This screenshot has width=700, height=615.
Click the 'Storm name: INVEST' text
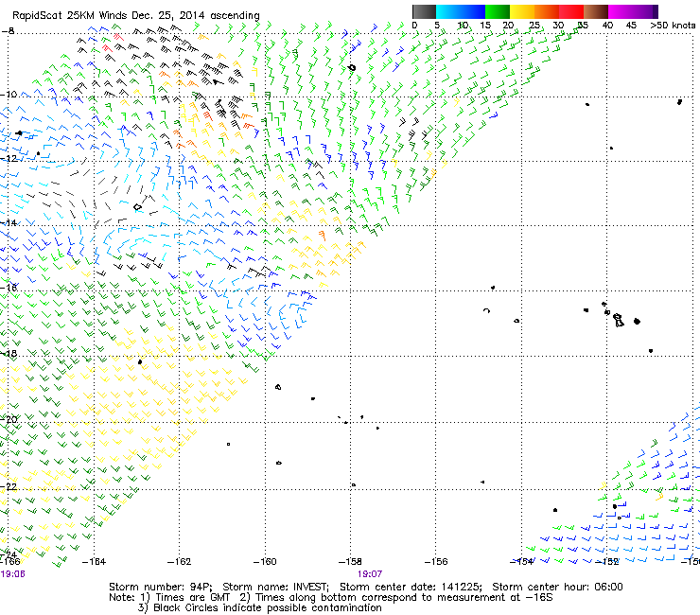[x=275, y=587]
